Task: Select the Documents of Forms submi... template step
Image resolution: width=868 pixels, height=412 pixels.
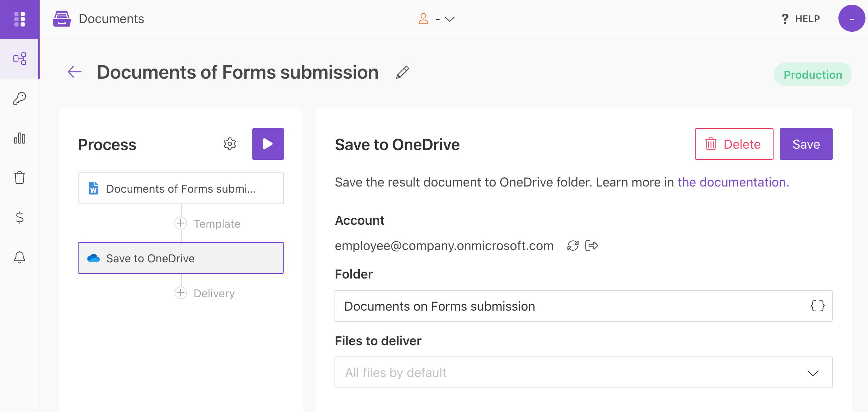Action: click(x=181, y=188)
